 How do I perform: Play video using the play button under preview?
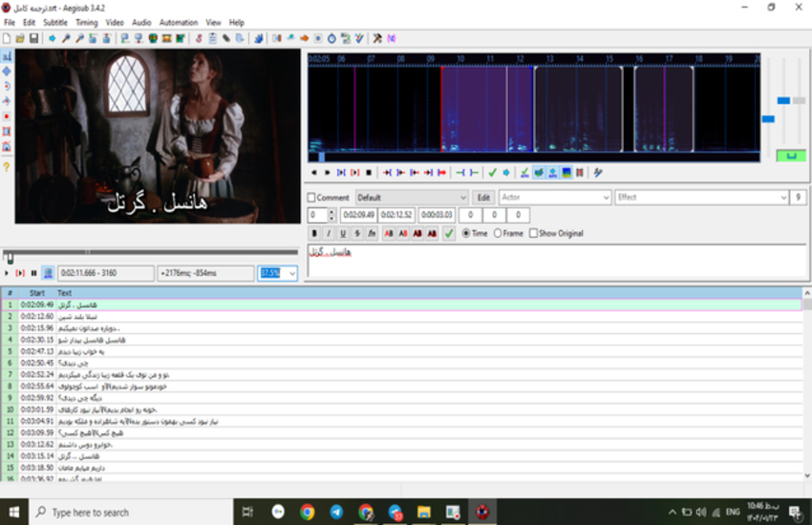[8, 273]
